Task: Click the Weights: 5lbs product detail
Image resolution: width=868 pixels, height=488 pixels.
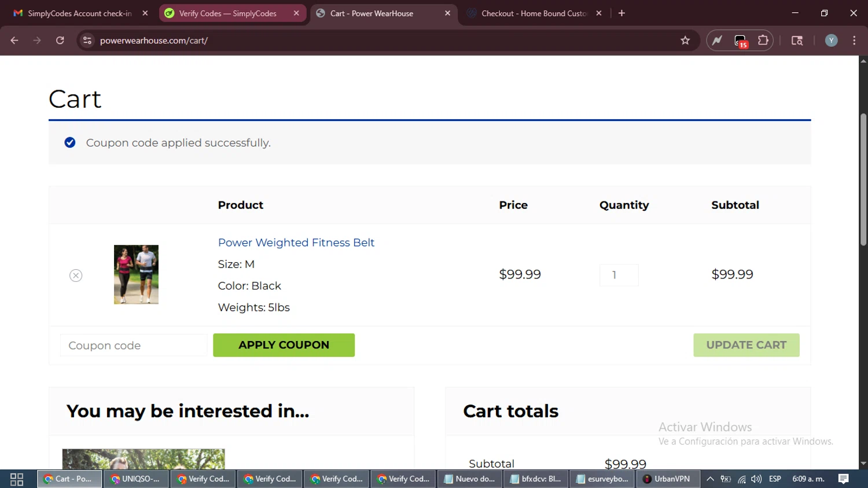Action: tap(254, 307)
